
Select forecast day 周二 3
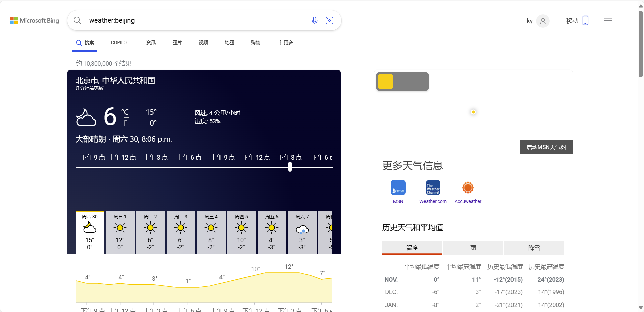point(181,232)
